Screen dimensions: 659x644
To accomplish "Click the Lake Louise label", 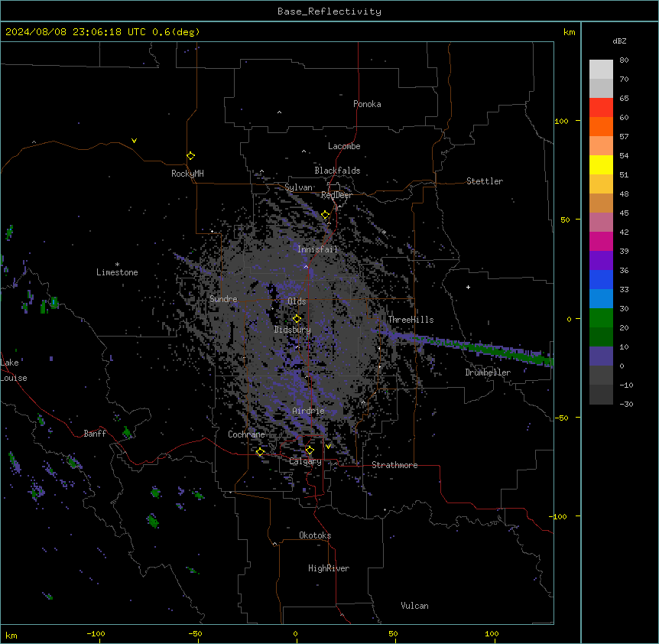I will [x=14, y=370].
